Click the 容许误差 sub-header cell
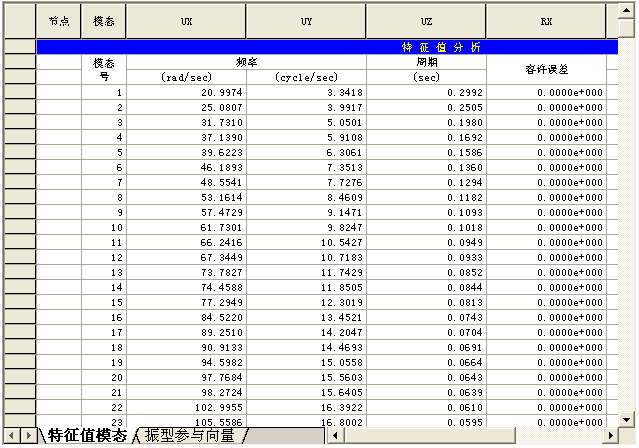The width and height of the screenshot is (639, 448). click(546, 70)
